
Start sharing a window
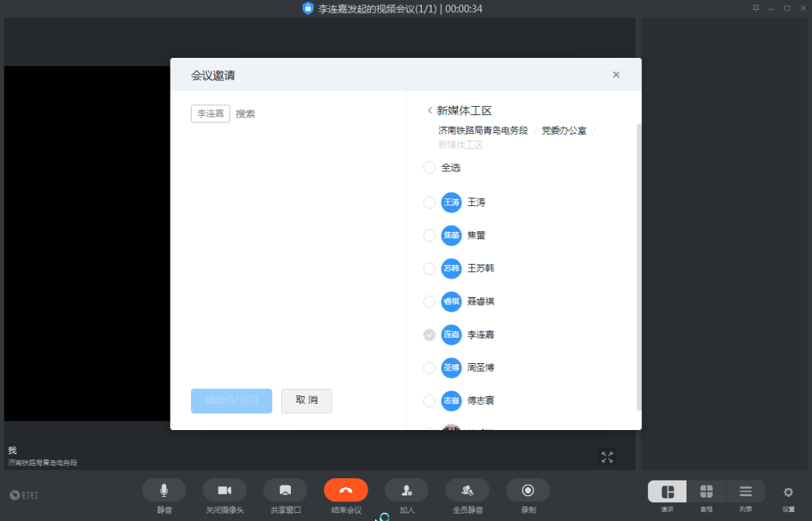pos(285,489)
